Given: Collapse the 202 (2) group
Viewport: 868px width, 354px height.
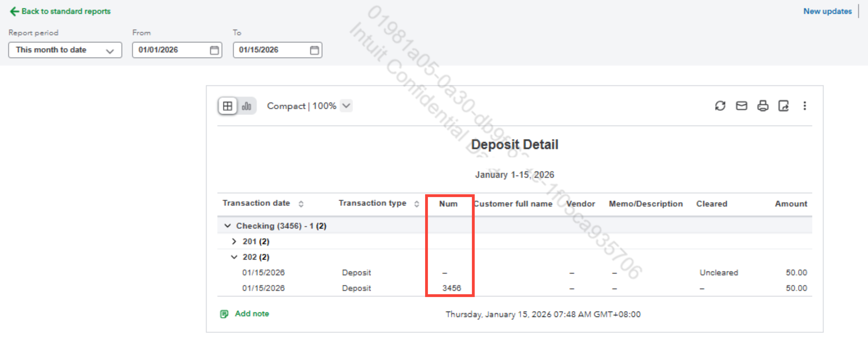Looking at the screenshot, I should (x=234, y=257).
